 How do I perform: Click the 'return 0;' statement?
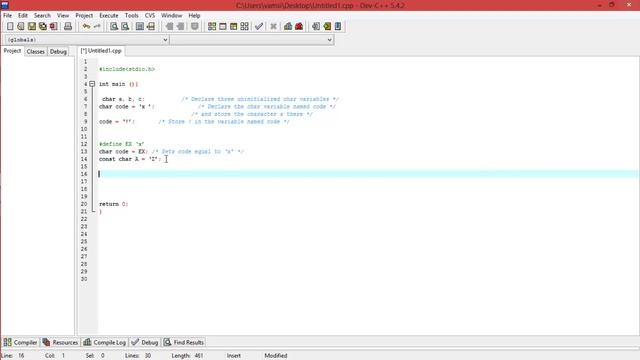(113, 204)
